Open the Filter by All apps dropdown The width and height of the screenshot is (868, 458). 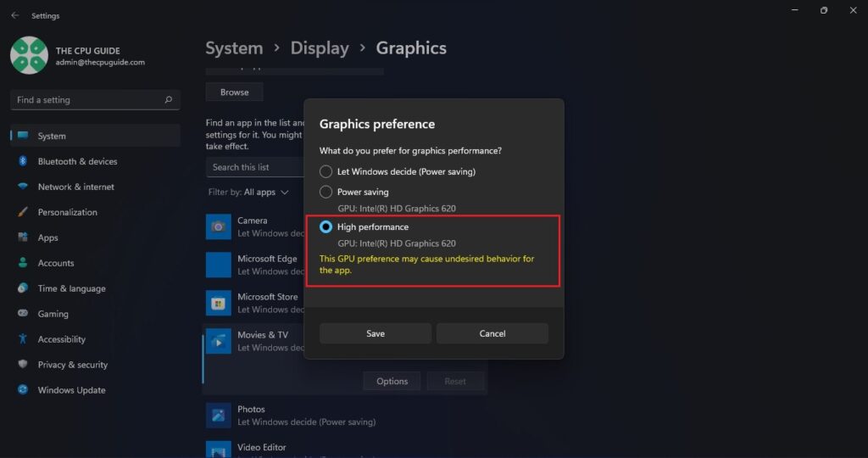tap(248, 193)
